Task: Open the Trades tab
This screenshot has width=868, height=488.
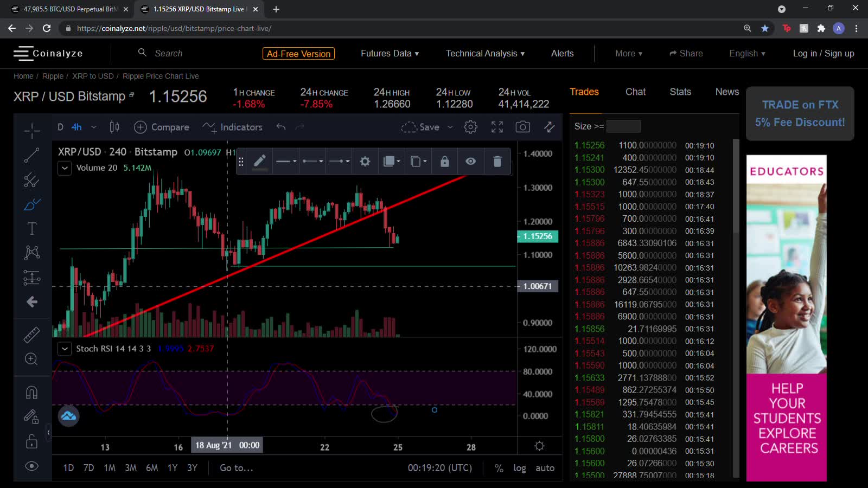Action: click(584, 92)
